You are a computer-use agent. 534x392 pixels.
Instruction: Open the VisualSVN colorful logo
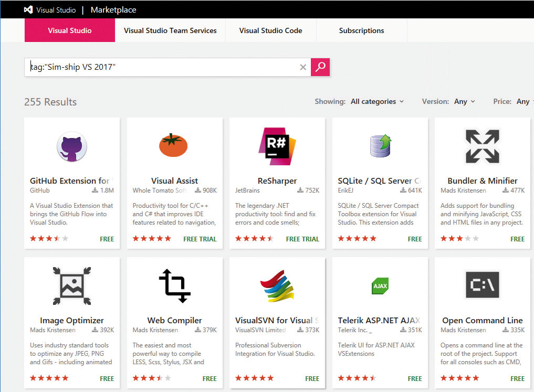(x=277, y=286)
